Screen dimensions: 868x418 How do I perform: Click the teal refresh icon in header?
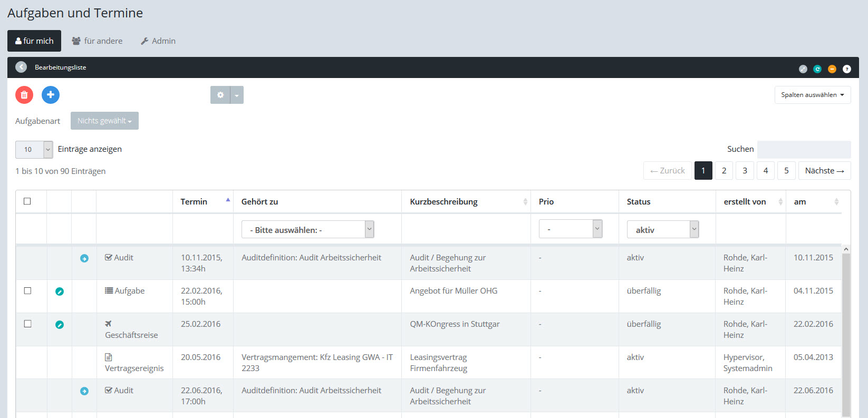click(817, 69)
